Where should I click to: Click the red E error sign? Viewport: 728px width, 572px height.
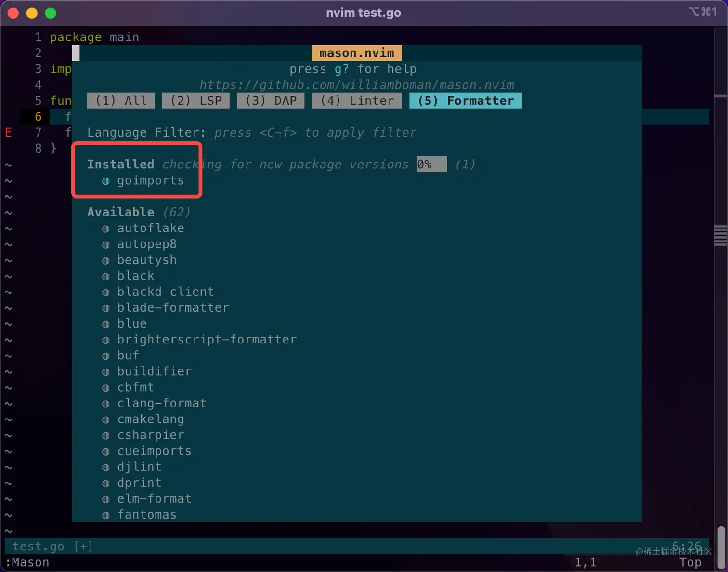(x=8, y=132)
